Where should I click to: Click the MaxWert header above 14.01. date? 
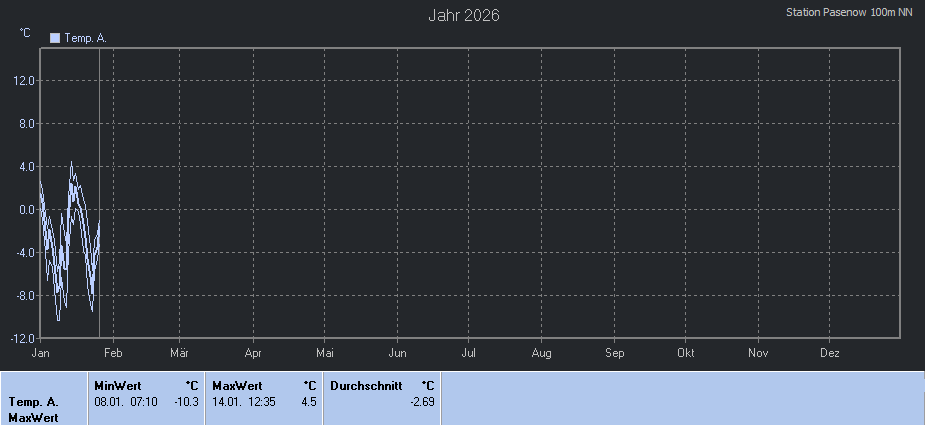pyautogui.click(x=235, y=385)
